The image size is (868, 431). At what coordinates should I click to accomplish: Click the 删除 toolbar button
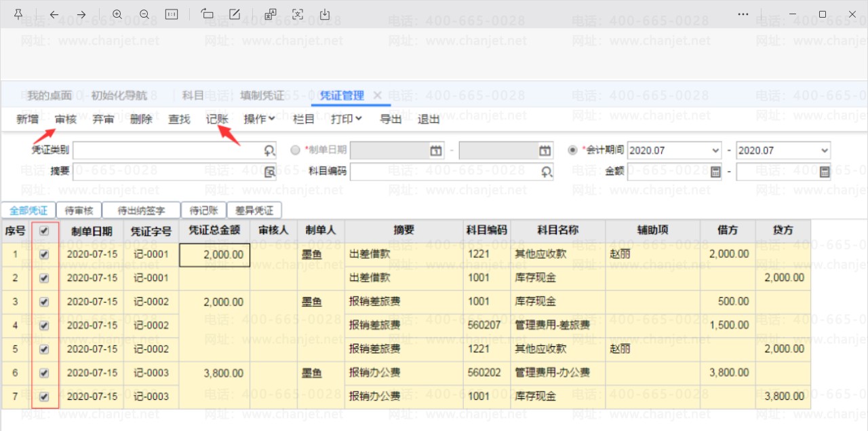[x=141, y=119]
